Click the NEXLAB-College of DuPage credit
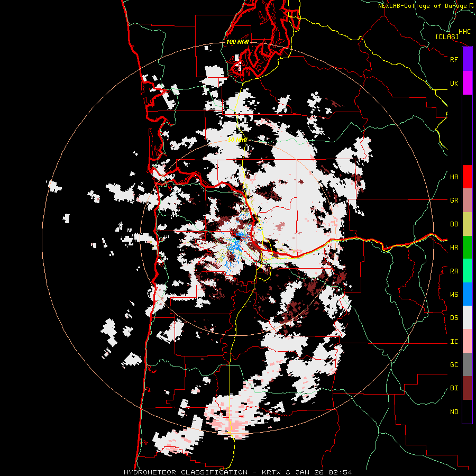Viewport: 476px width, 476px height. 422,6
